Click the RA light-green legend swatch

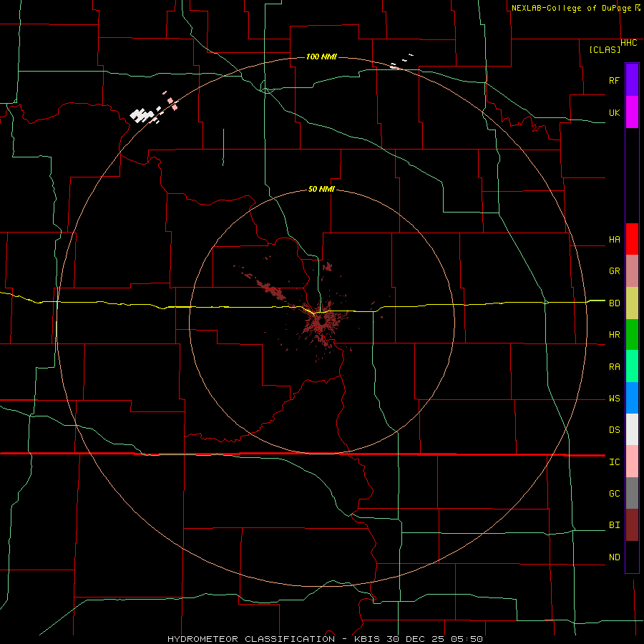(632, 366)
